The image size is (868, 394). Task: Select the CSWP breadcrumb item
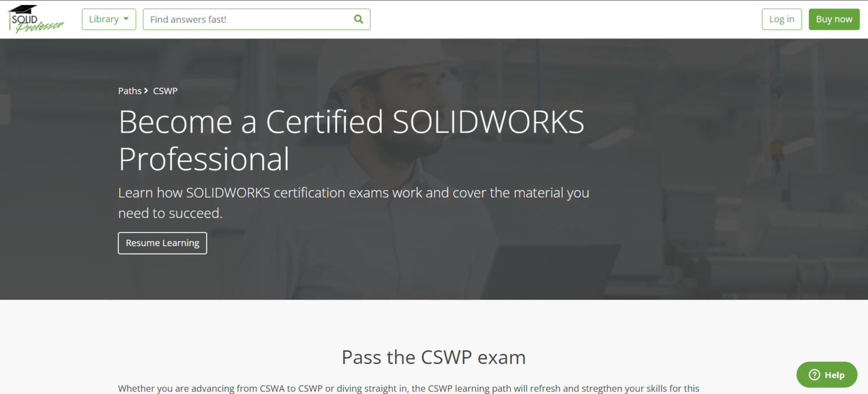tap(165, 90)
